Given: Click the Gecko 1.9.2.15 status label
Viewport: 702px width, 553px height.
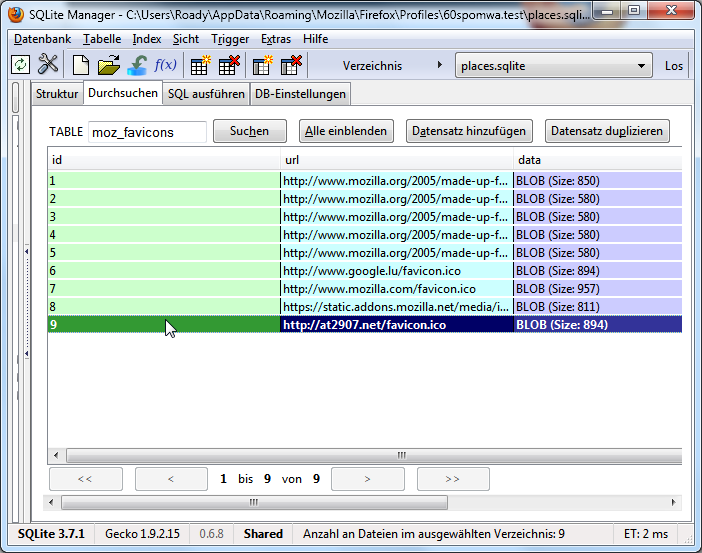Looking at the screenshot, I should 142,534.
